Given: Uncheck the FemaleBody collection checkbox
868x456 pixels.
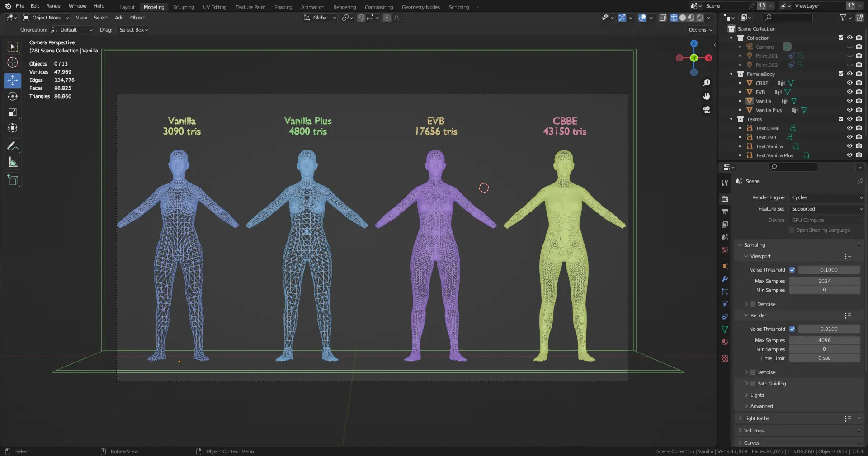Looking at the screenshot, I should [x=841, y=74].
